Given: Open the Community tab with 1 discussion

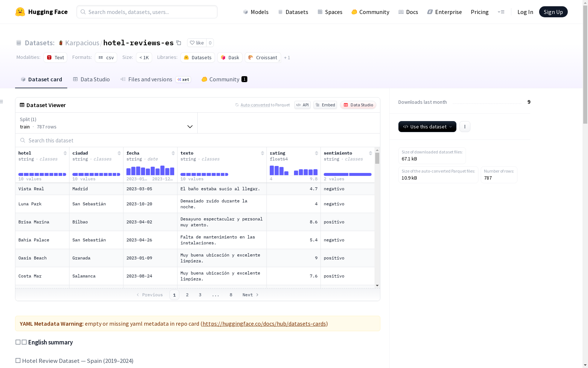Looking at the screenshot, I should (x=225, y=79).
